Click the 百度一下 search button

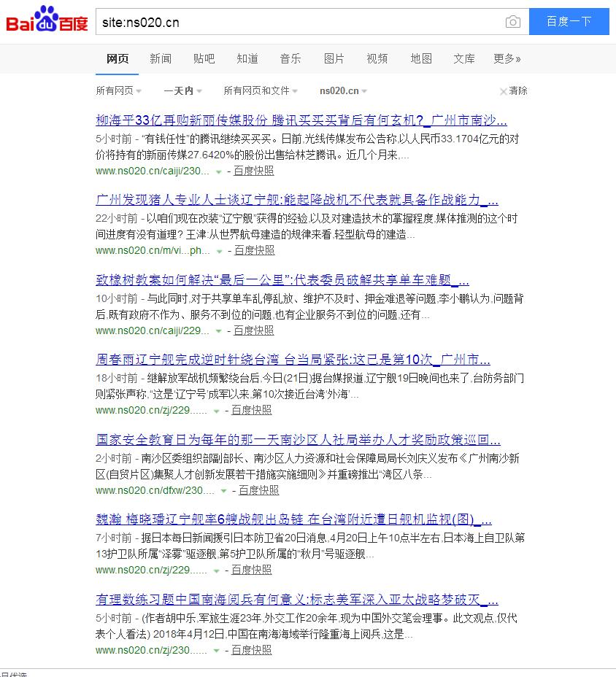(x=569, y=21)
